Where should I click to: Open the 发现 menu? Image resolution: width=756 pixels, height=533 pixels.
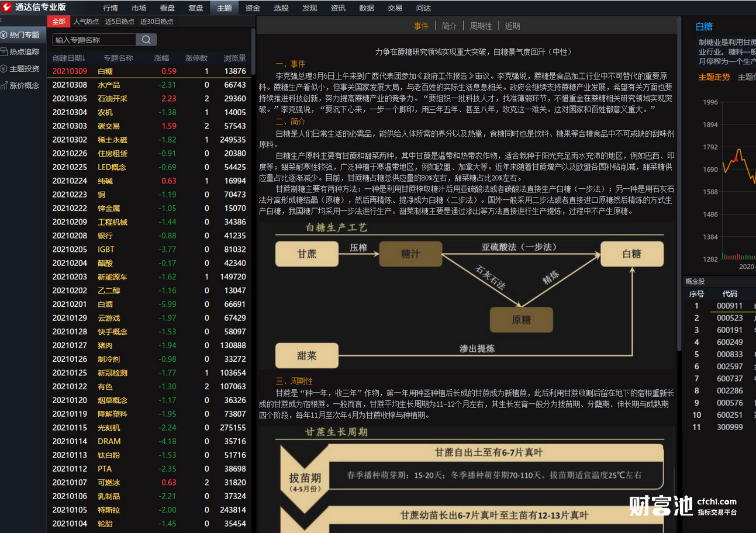point(310,8)
